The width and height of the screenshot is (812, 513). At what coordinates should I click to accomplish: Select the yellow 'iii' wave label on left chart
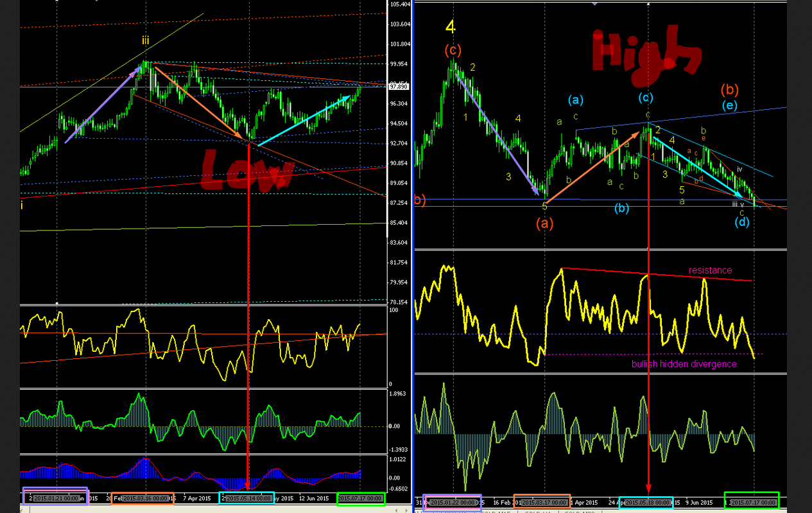[x=146, y=41]
